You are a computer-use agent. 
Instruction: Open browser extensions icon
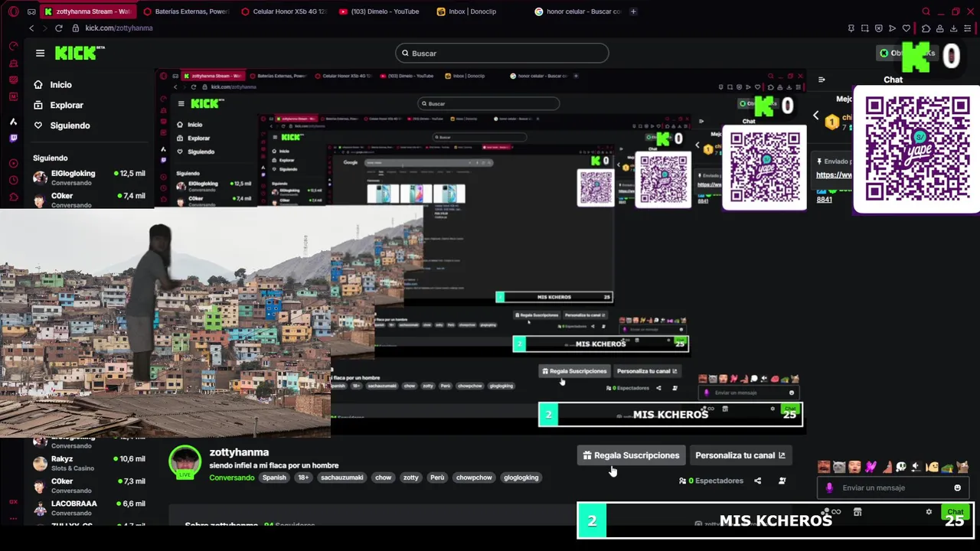tap(926, 28)
